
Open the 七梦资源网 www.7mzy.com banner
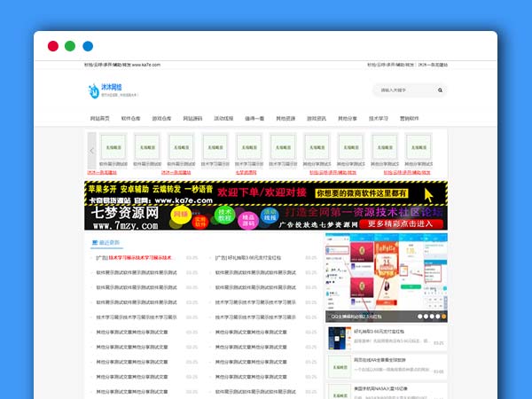[266, 218]
